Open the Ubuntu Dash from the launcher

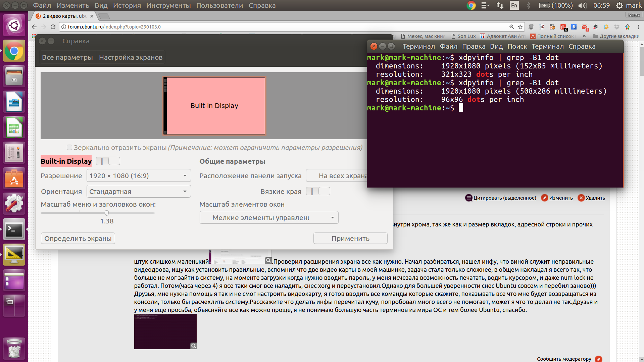[14, 25]
